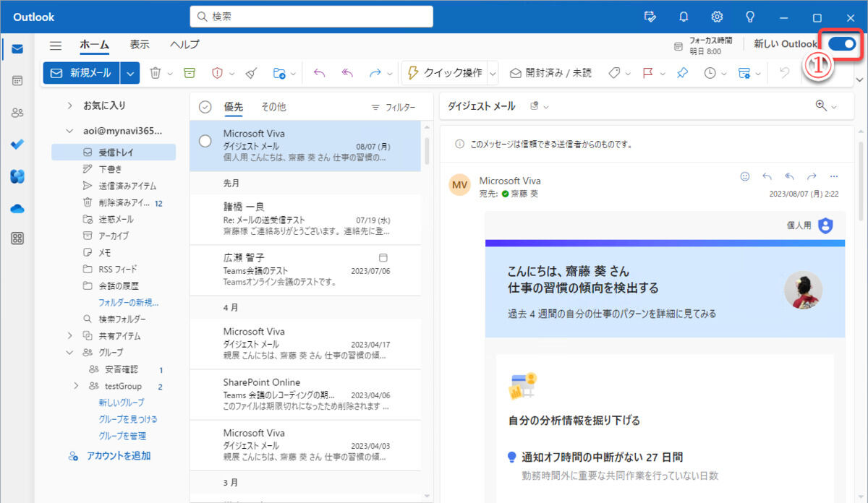868x503 pixels.
Task: Open the 広瀬 智子 Teams会議のテスト email
Action: point(305,270)
